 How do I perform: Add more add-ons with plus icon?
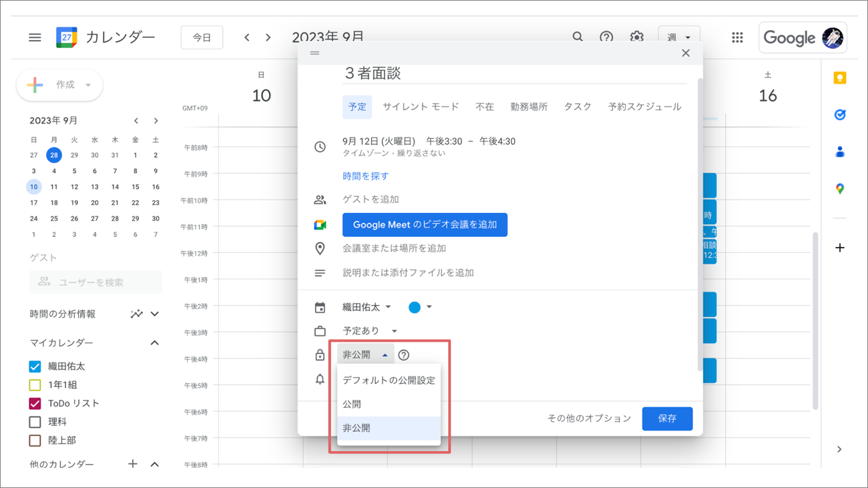840,248
